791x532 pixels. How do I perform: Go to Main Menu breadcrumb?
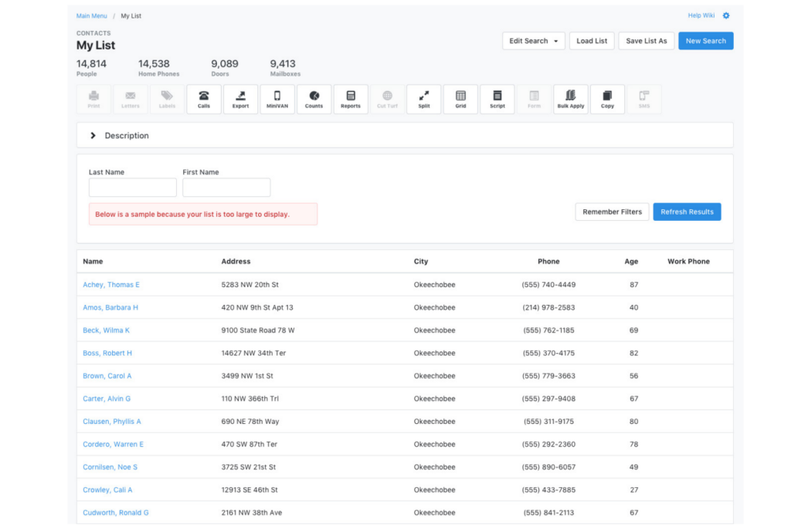click(x=92, y=15)
